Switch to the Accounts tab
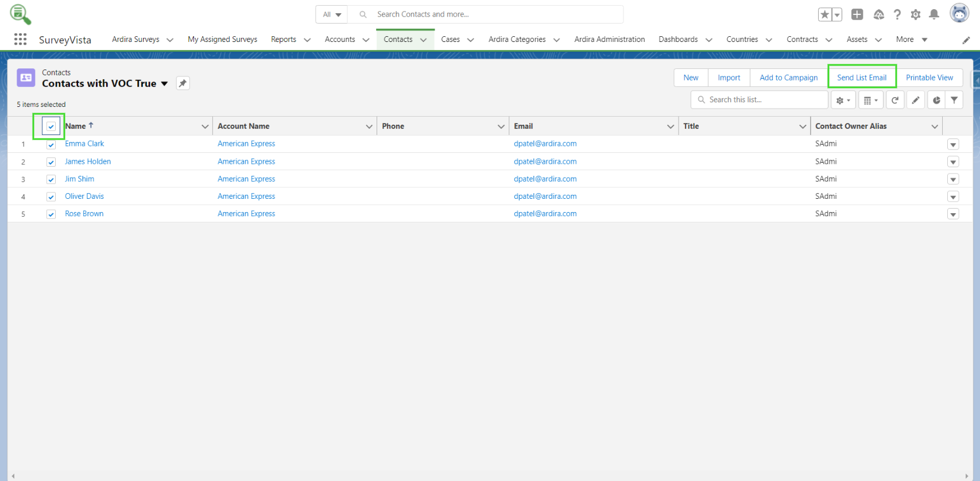Viewport: 980px width, 481px height. pos(340,40)
